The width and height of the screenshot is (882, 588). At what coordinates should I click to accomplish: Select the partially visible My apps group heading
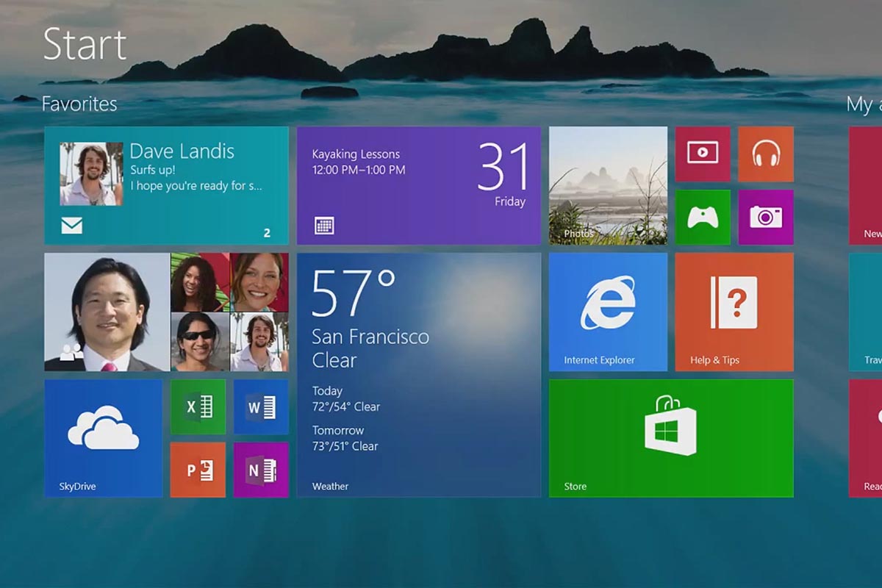[863, 104]
